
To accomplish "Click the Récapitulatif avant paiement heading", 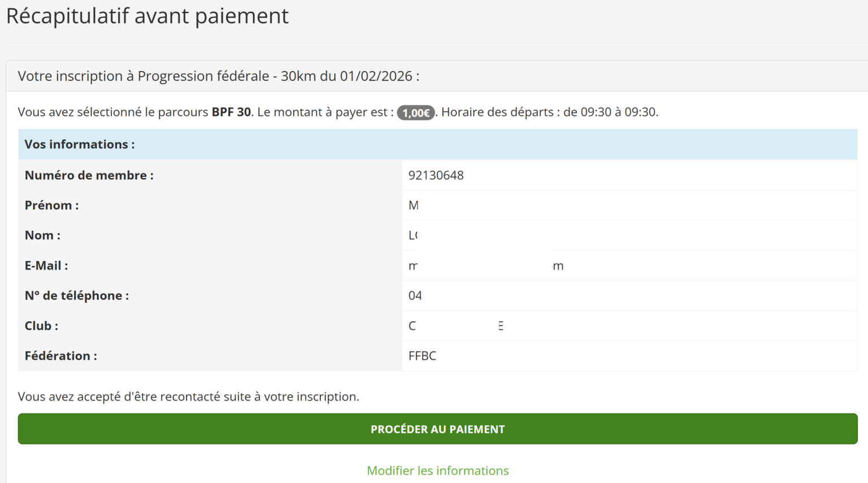I will click(146, 16).
